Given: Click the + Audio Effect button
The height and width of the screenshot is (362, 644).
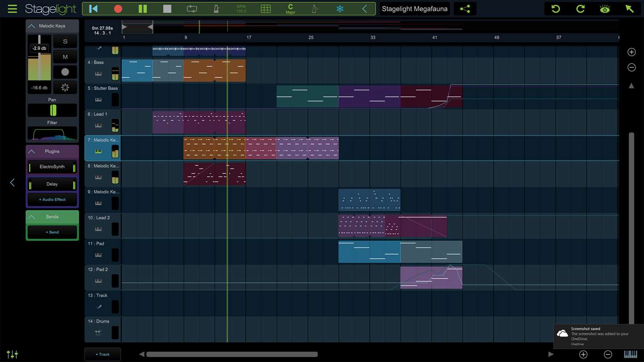Looking at the screenshot, I should point(52,200).
